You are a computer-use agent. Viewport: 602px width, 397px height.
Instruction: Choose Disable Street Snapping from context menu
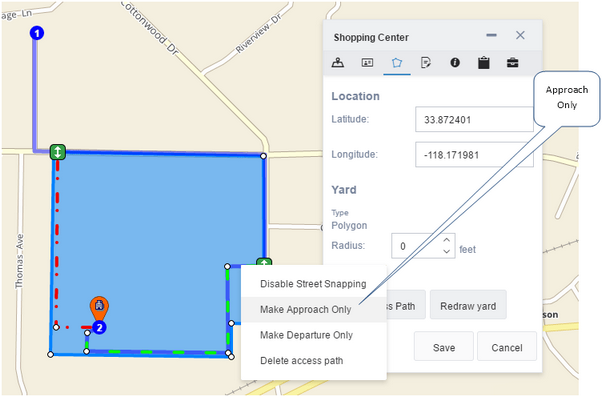313,284
